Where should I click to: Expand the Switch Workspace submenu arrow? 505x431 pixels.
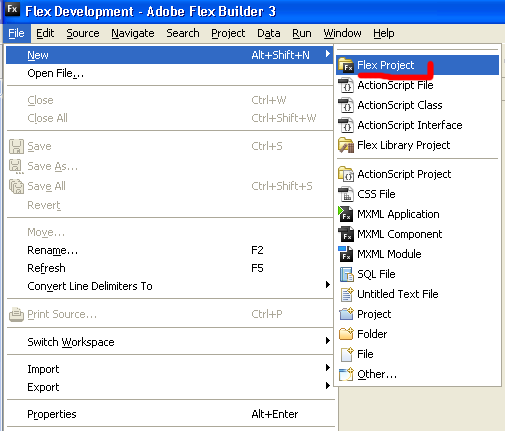tap(328, 341)
